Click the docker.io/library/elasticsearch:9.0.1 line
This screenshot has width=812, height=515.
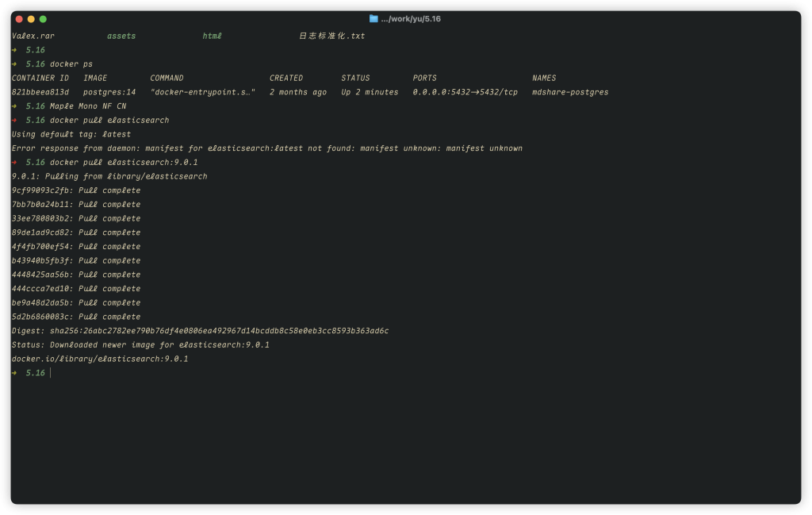(x=100, y=359)
